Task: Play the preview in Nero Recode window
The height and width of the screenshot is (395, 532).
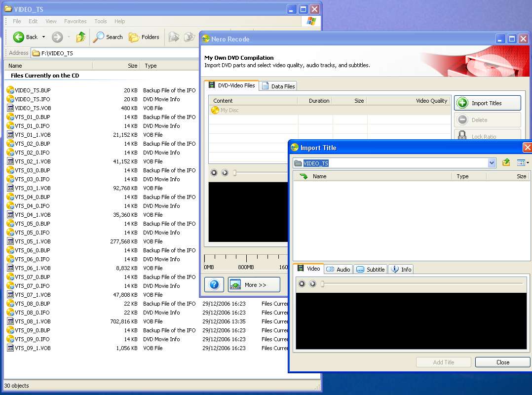Action: point(225,173)
